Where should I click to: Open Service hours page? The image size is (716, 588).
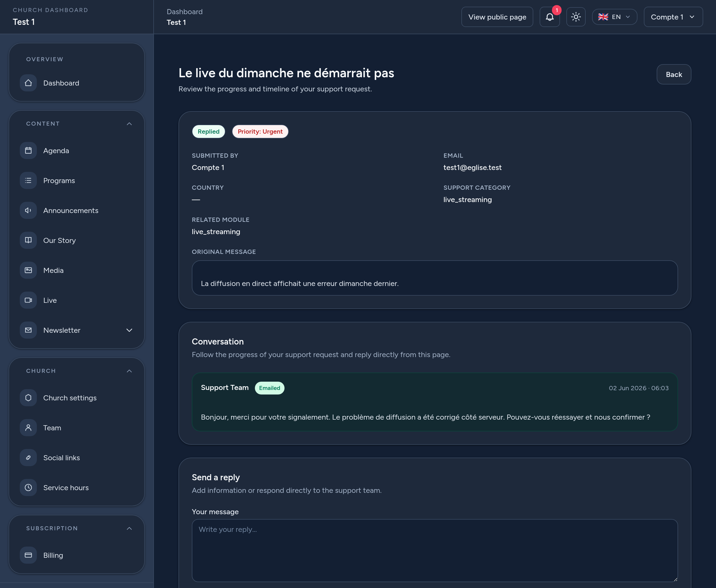[x=76, y=488]
